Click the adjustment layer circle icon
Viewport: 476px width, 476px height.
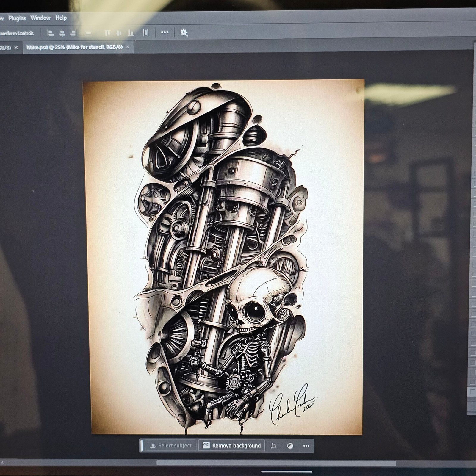click(x=290, y=446)
